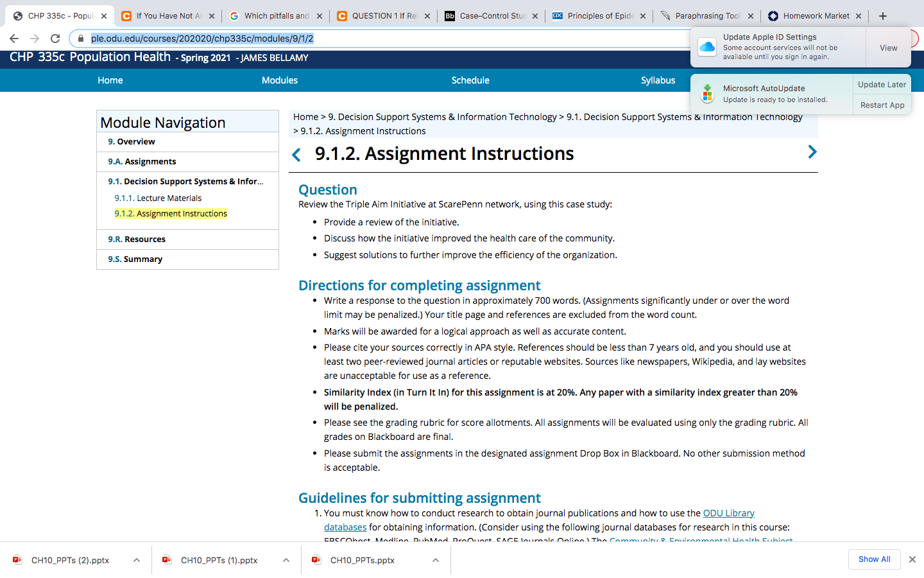Image resolution: width=924 pixels, height=578 pixels.
Task: Click Home in the breadcrumb trail
Action: [305, 117]
